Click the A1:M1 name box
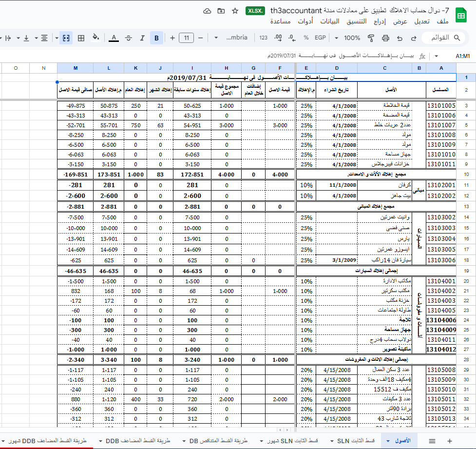 (463, 56)
